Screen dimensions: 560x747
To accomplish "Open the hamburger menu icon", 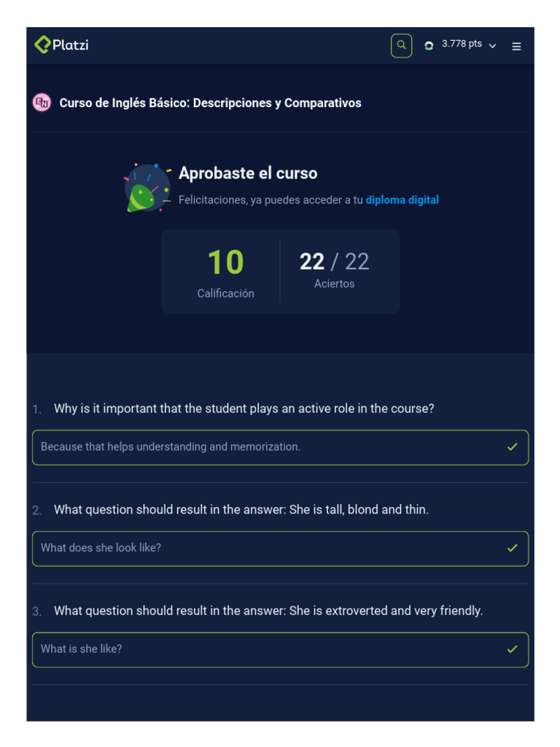I will coord(516,46).
